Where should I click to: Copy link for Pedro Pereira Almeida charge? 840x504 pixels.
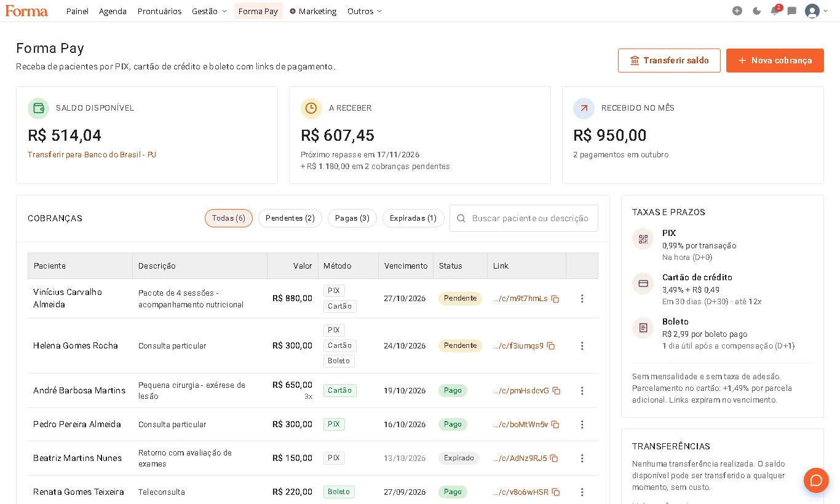pyautogui.click(x=555, y=425)
